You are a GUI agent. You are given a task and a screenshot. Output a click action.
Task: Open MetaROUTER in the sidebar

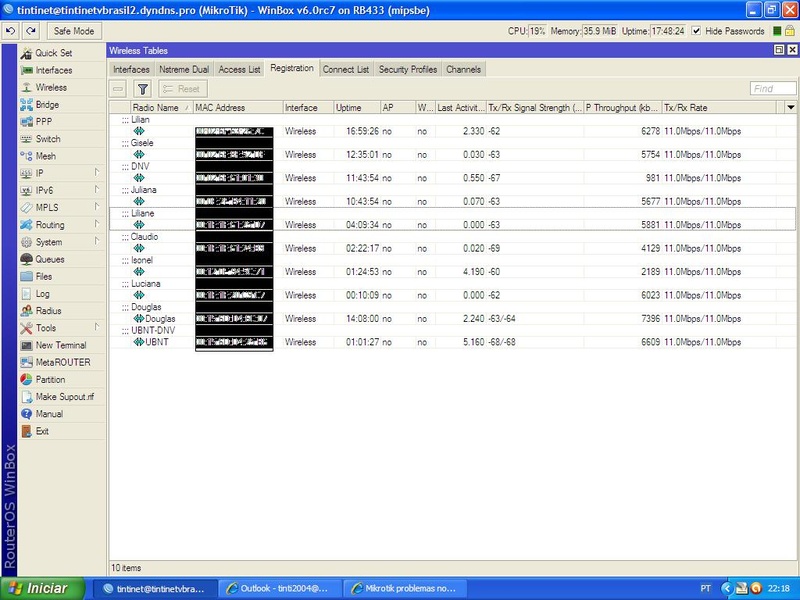pos(63,362)
